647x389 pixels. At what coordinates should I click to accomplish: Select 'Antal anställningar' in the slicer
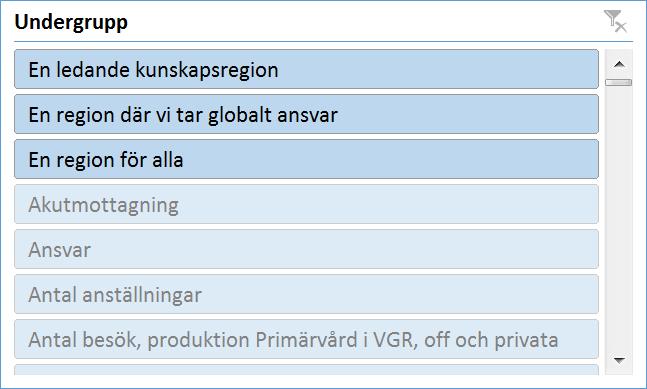pos(306,294)
